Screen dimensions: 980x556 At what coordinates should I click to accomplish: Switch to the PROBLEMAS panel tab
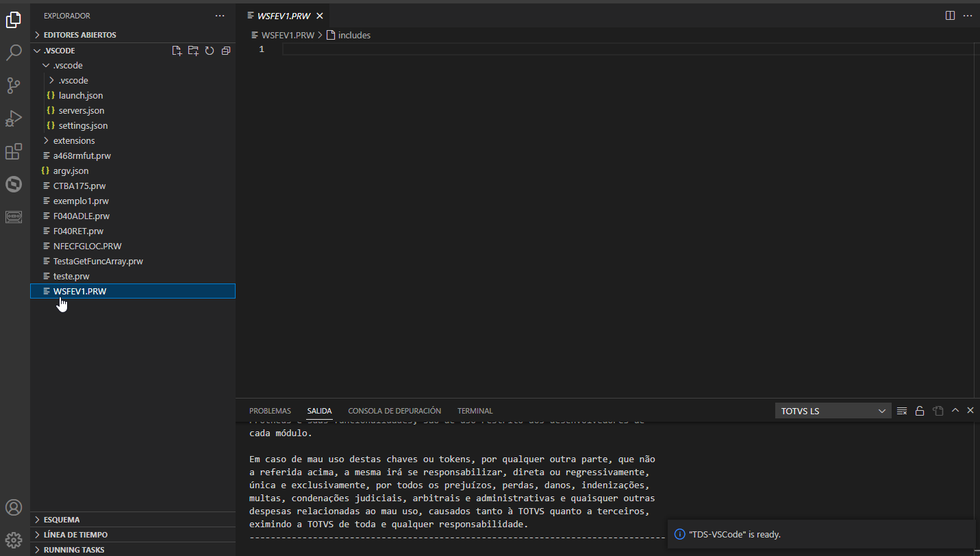[270, 411]
